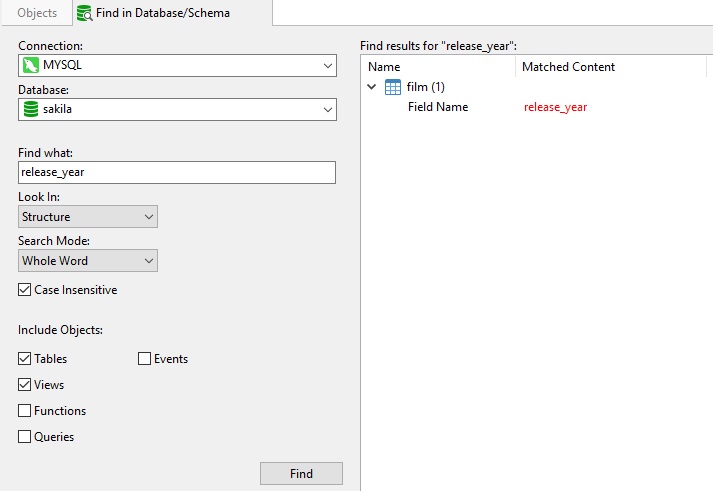713x491 pixels.
Task: Enable the Functions checkbox
Action: coord(25,411)
